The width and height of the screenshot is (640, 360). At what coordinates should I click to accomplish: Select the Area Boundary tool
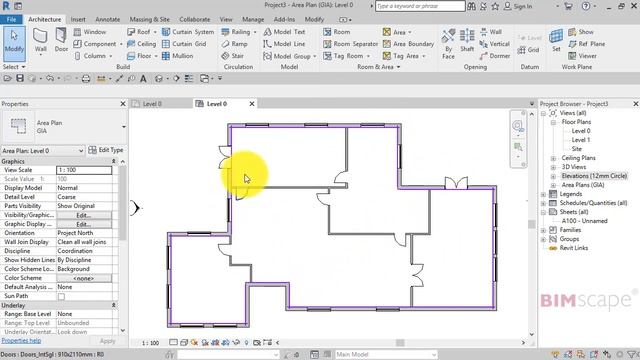coord(408,44)
